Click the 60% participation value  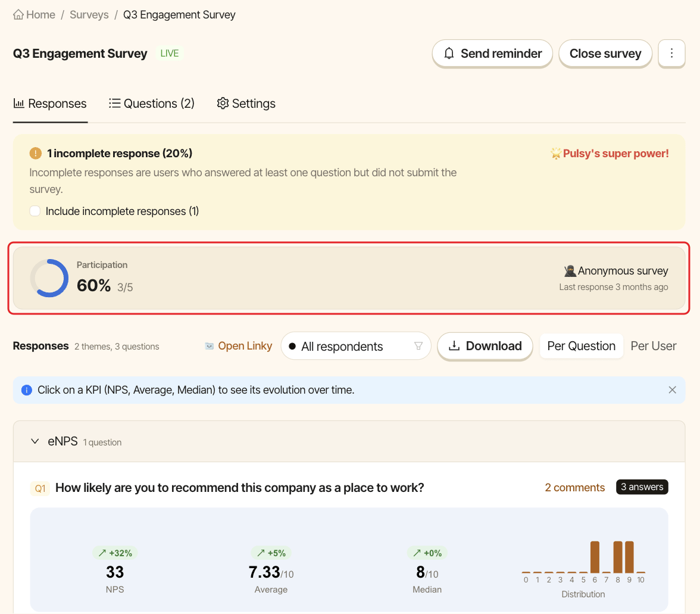coord(94,285)
